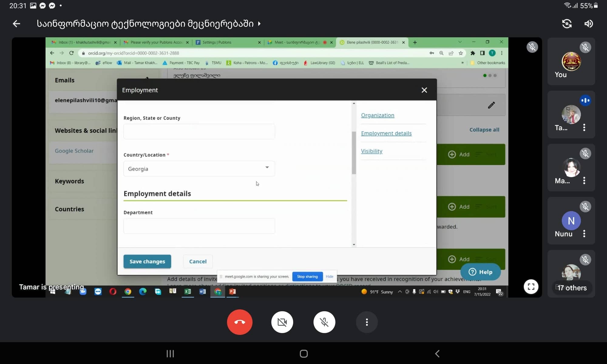
Task: End the call with red hang-up button
Action: tap(239, 322)
